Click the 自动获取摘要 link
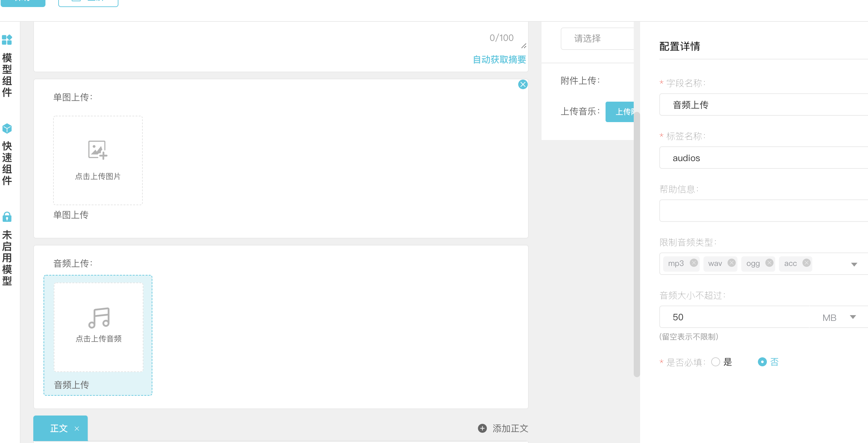868x443 pixels. click(499, 59)
